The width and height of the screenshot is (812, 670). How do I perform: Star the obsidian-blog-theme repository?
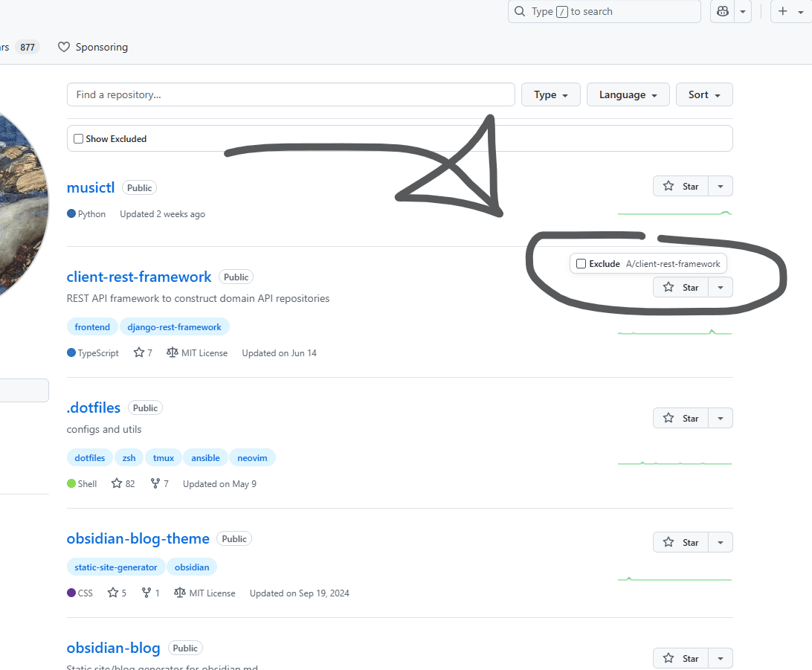680,543
